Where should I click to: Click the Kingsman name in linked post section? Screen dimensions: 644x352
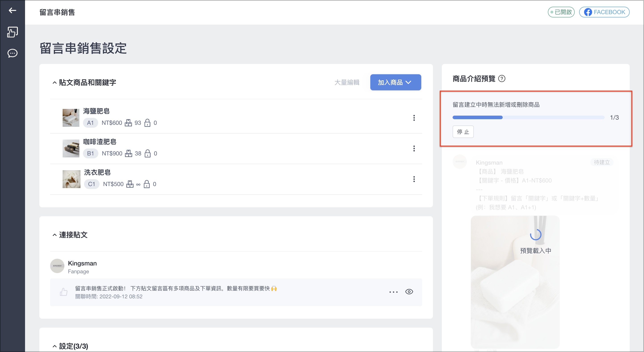[82, 263]
